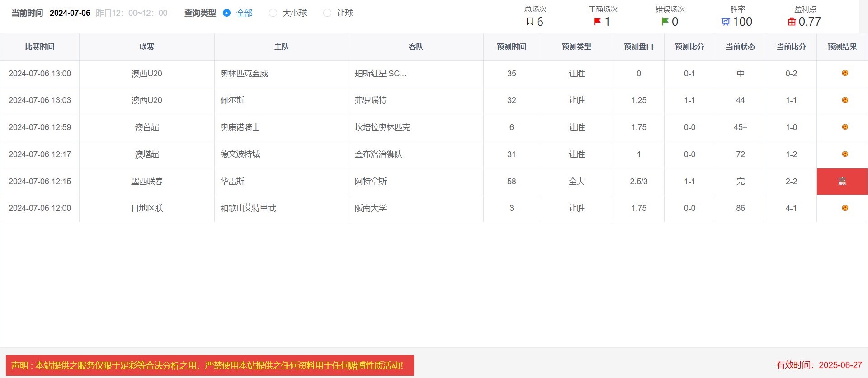868x378 pixels.
Task: Click the ball icon in 奥林匹克金威 row
Action: click(845, 73)
